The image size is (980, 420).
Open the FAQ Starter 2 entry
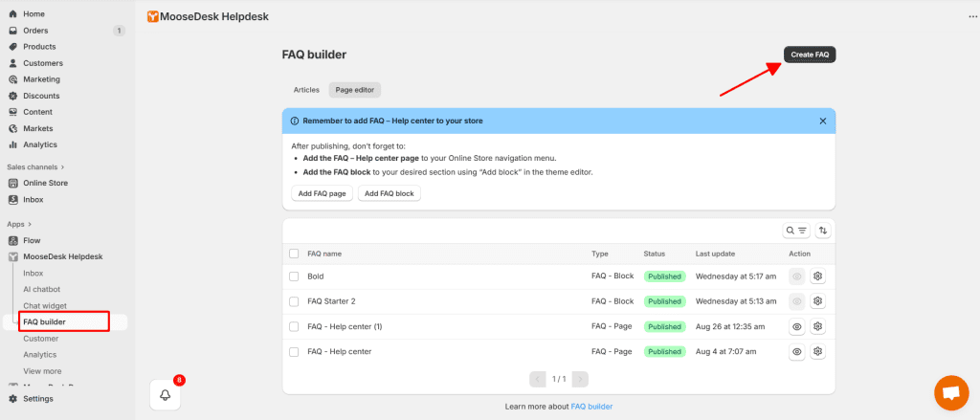[331, 301]
